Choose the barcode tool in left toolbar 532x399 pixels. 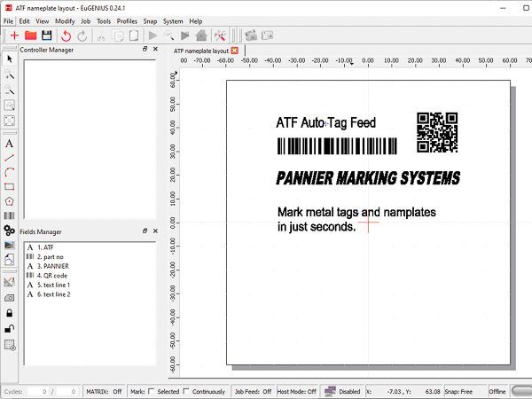pos(10,215)
